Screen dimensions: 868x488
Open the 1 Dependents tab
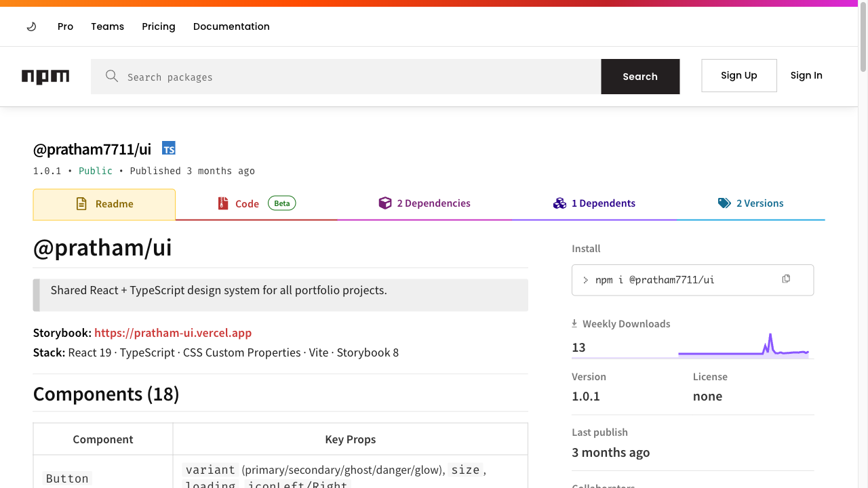click(594, 203)
